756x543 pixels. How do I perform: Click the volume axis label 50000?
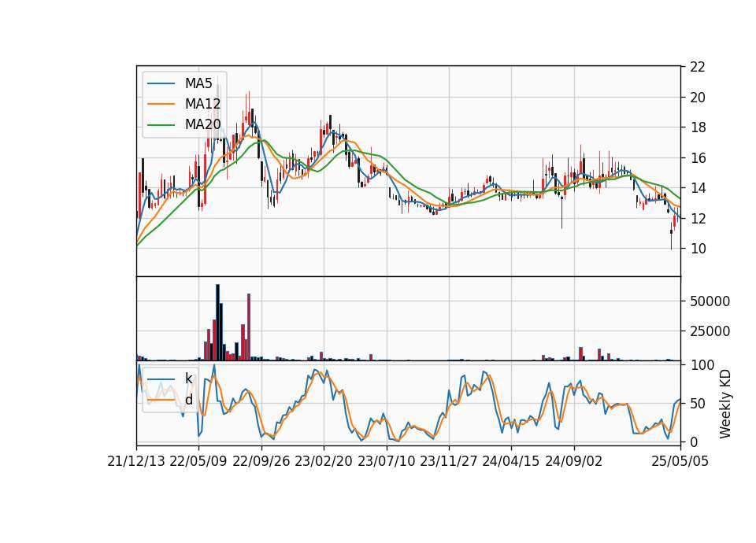pyautogui.click(x=710, y=301)
